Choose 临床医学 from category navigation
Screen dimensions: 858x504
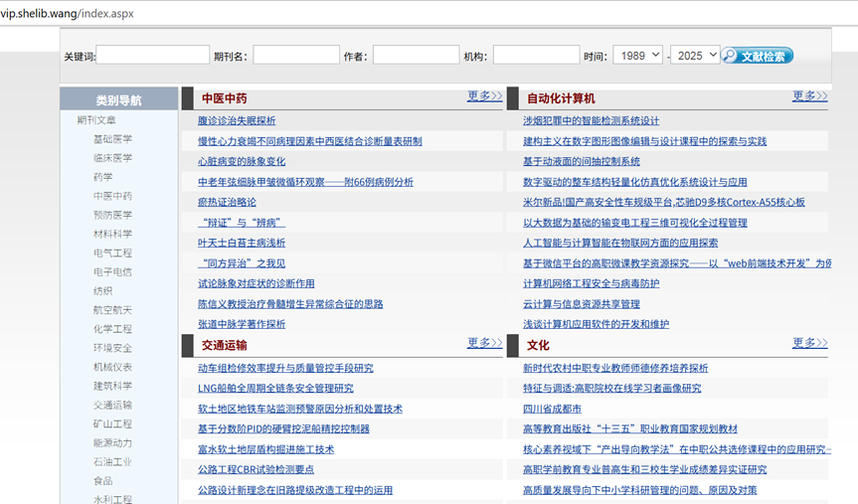tap(112, 158)
